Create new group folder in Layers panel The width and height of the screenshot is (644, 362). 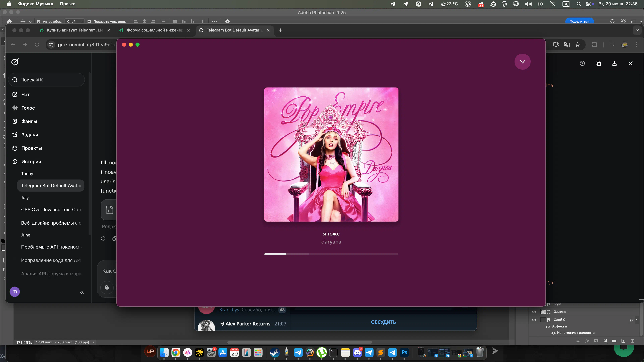[x=614, y=341]
